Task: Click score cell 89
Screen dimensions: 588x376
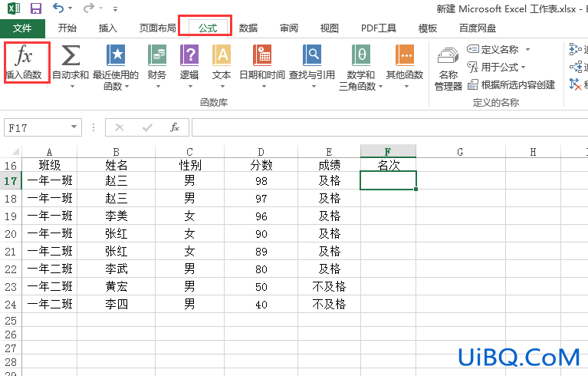Action: (261, 252)
